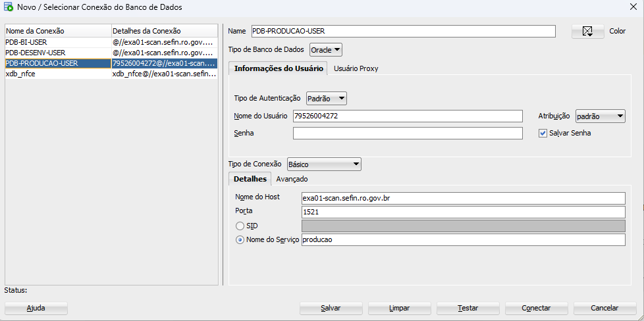Open the connection Color picker button
644x321 pixels.
pos(587,32)
